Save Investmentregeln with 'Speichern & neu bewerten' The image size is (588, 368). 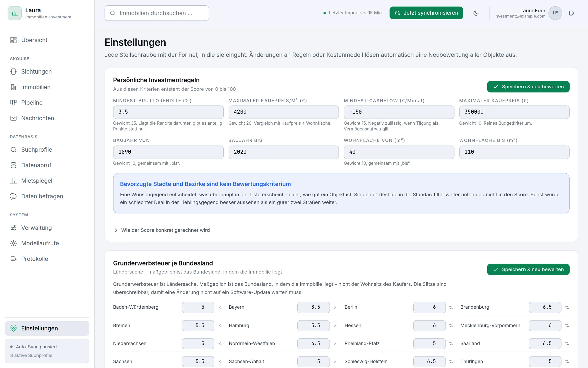[528, 87]
